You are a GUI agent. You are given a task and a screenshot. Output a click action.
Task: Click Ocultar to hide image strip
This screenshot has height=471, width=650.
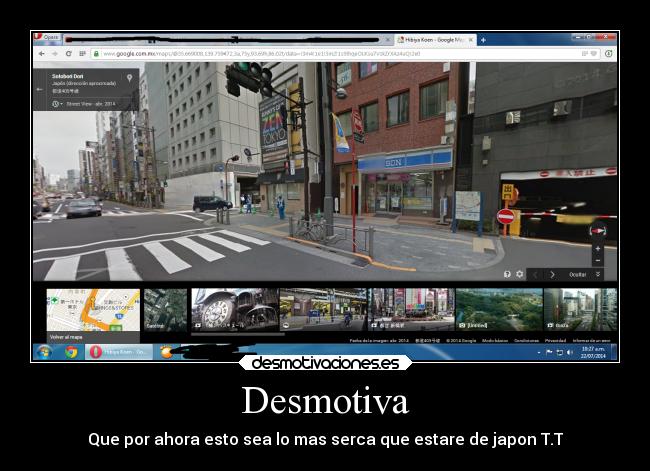coord(578,274)
